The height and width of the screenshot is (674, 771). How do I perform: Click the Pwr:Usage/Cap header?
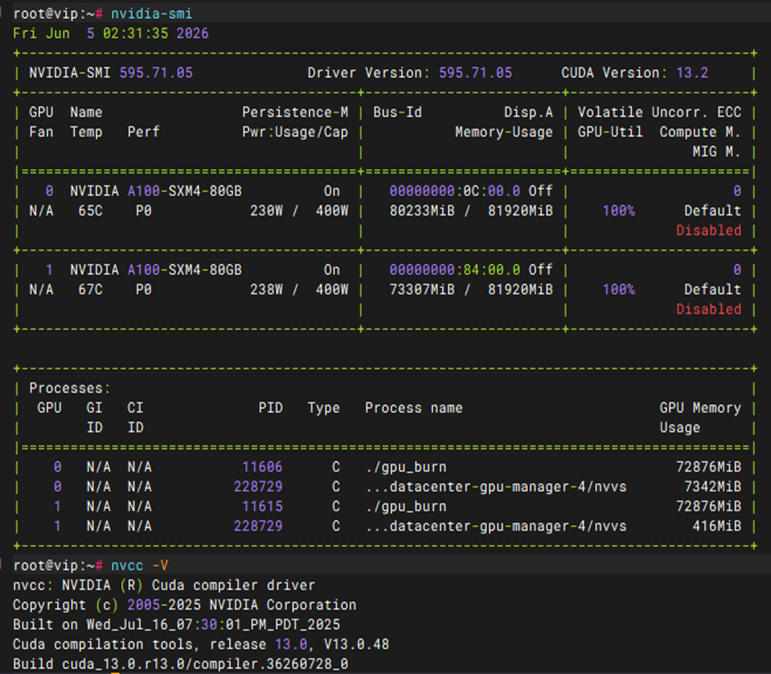295,132
